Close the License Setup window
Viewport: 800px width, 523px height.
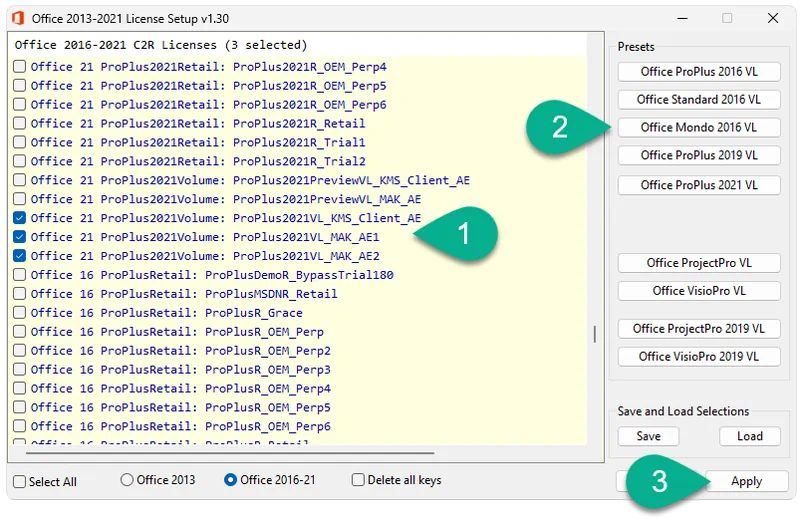(773, 18)
